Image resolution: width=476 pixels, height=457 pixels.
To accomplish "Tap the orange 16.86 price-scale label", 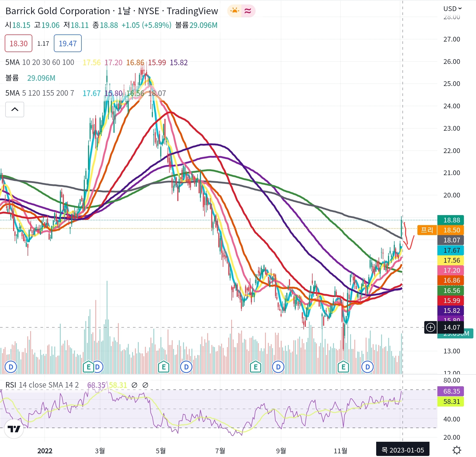I will [x=451, y=280].
